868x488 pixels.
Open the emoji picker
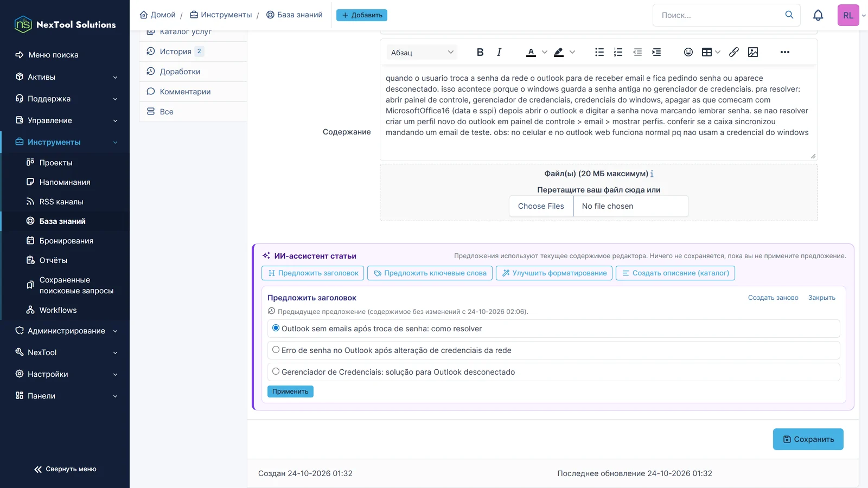[688, 52]
